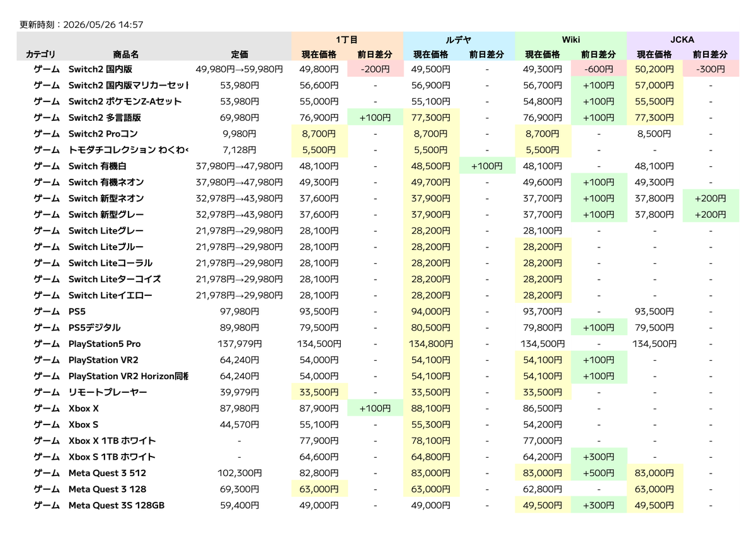The height and width of the screenshot is (534, 756).
Task: Click list price 102,300円
Action: (x=239, y=473)
